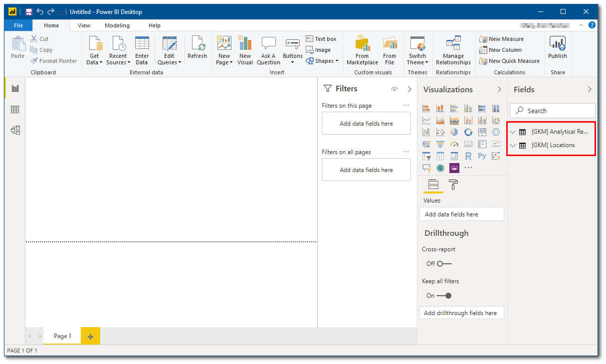Expand the [GKM] Analytical table fields
Viewport: 606px width, 364px height.
click(x=513, y=132)
